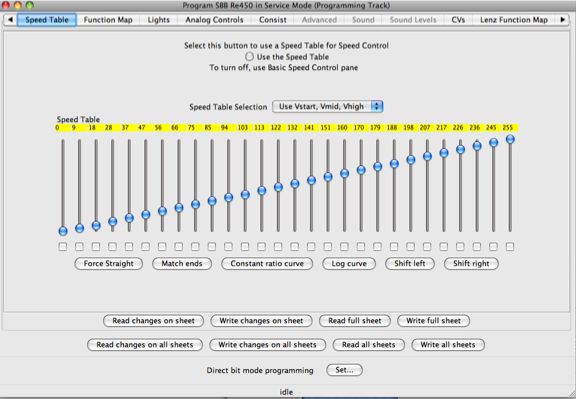576x399 pixels.
Task: Click Write changes on sheet
Action: tap(261, 321)
